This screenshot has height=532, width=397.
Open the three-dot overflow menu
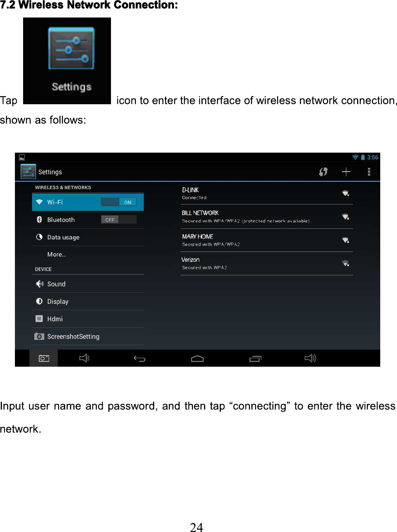tap(369, 172)
